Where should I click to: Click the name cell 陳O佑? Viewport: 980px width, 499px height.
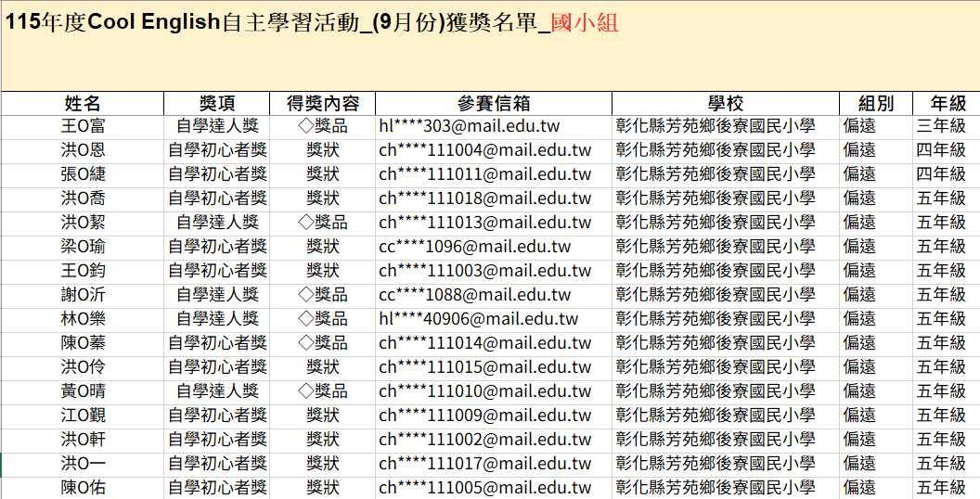pos(83,488)
